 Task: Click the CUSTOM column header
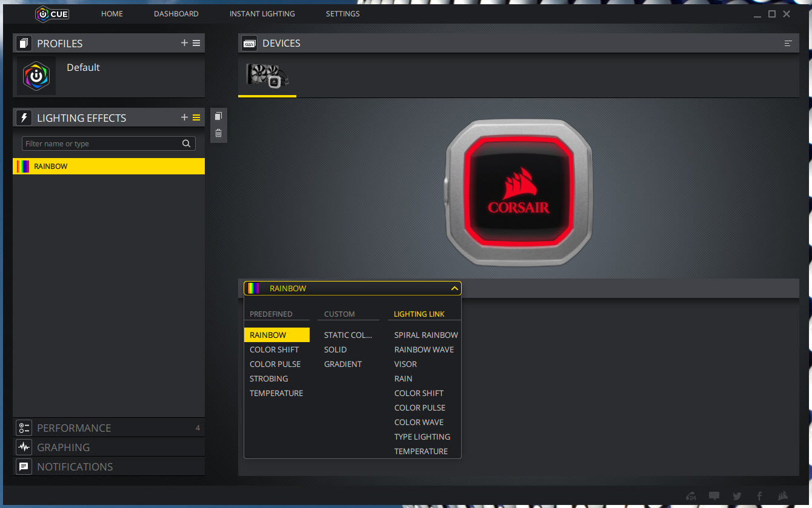[x=339, y=314]
